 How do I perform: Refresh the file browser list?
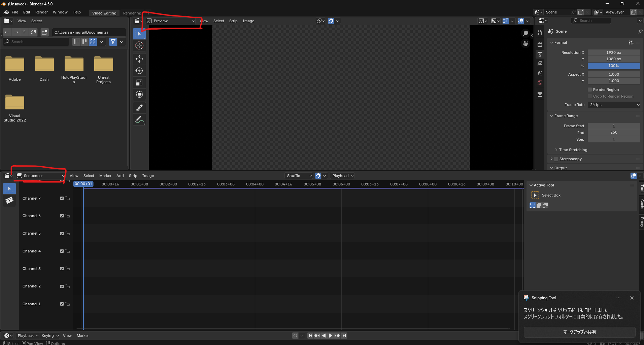point(33,32)
